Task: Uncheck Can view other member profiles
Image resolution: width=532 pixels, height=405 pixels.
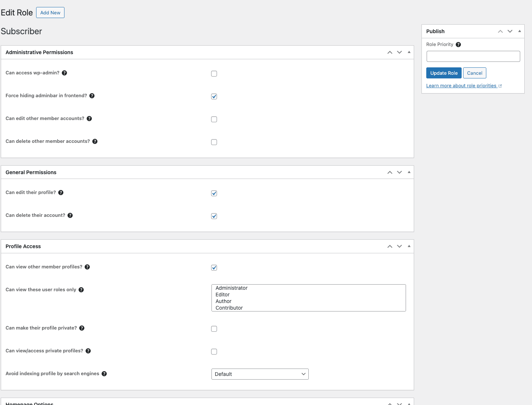Action: pos(214,268)
